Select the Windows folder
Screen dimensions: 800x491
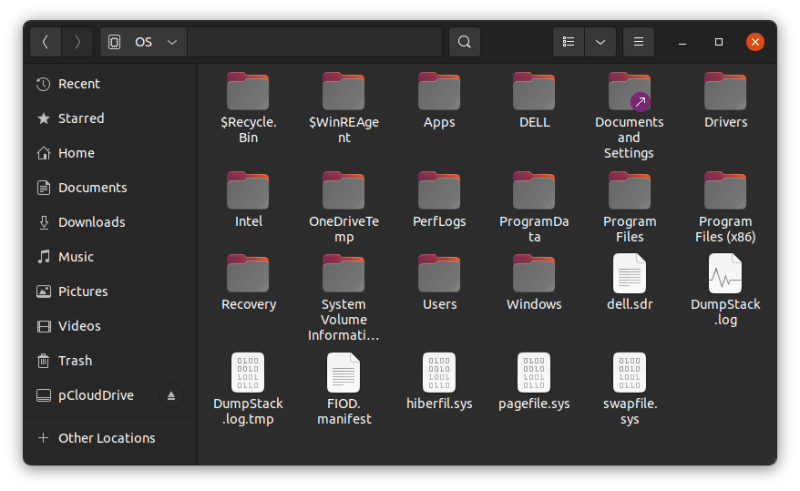[534, 283]
